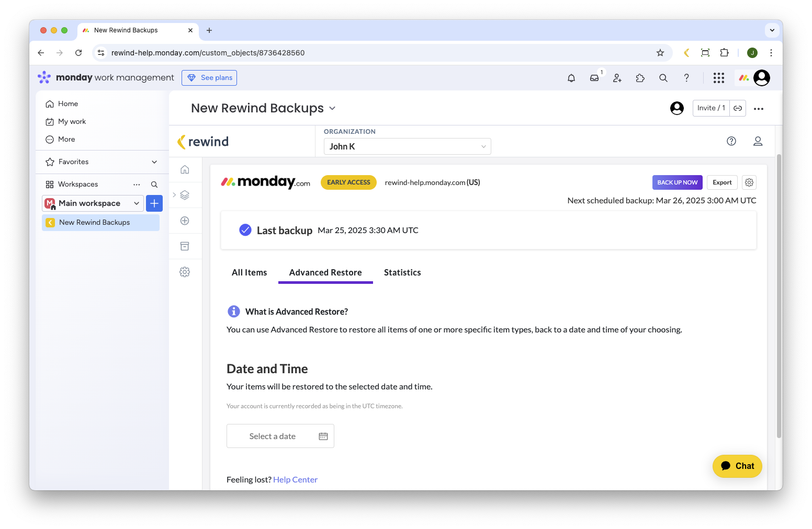
Task: Open the Chat bubble button
Action: (737, 466)
